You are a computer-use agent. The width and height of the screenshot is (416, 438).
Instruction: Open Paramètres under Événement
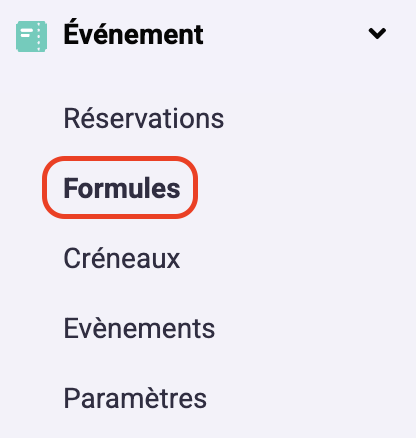pyautogui.click(x=135, y=398)
